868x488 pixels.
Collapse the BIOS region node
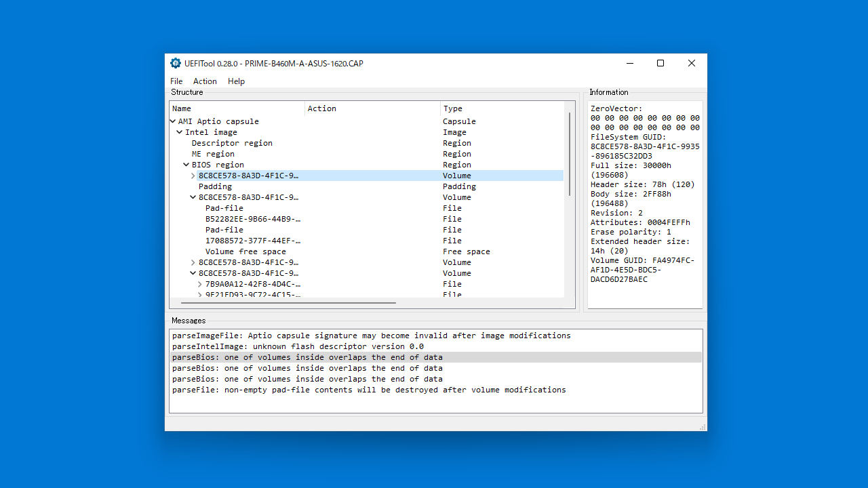(x=186, y=165)
